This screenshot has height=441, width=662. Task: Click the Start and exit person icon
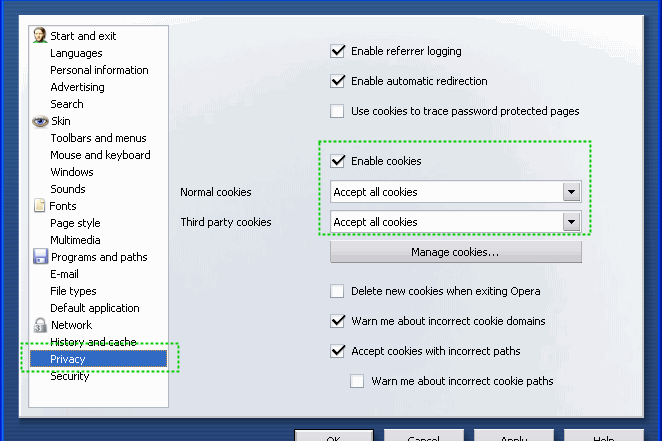pyautogui.click(x=40, y=36)
